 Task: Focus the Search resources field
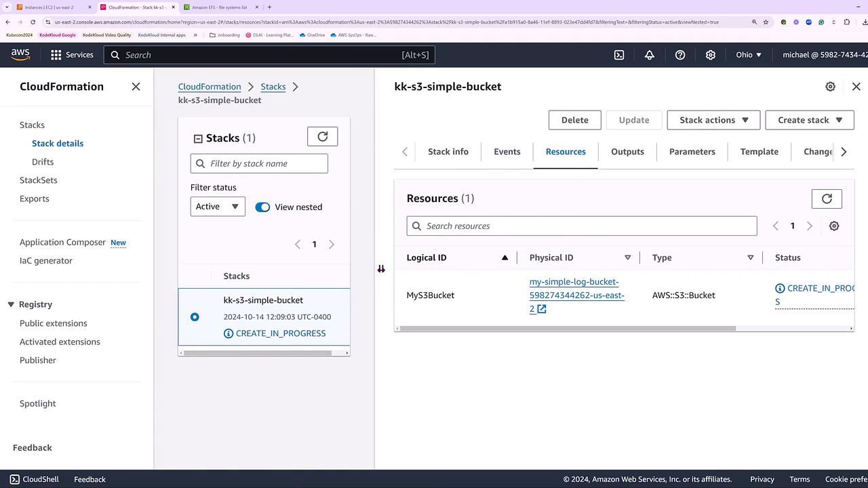[582, 226]
